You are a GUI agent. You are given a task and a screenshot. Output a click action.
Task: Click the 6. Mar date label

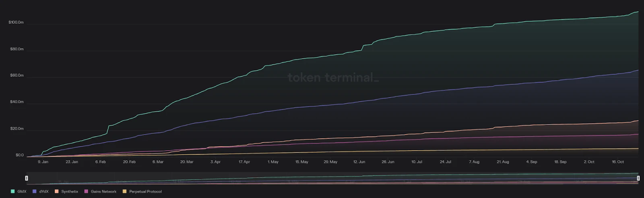coord(158,162)
